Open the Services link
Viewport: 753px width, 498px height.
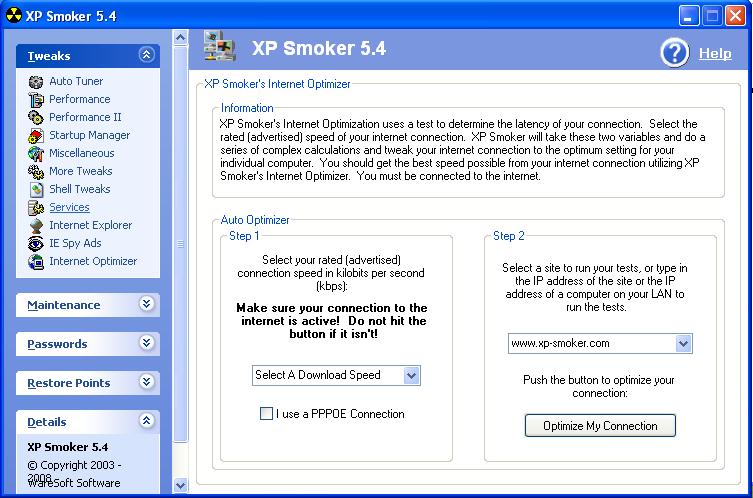(69, 207)
